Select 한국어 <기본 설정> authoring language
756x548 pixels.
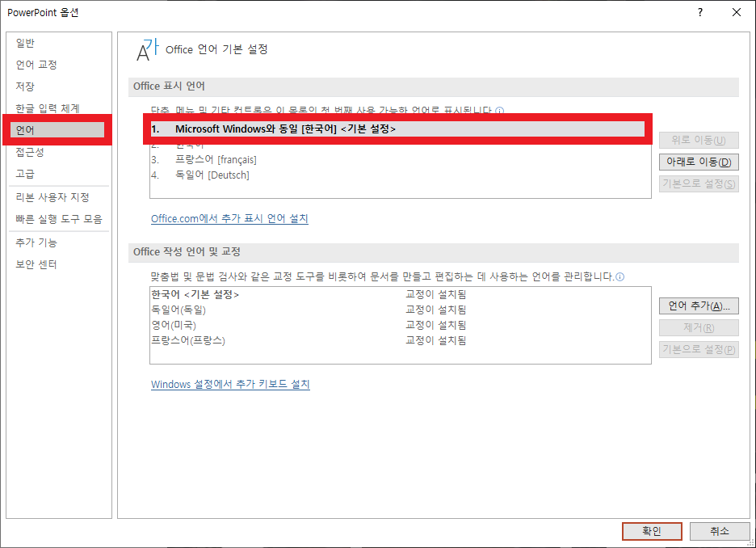coord(400,294)
